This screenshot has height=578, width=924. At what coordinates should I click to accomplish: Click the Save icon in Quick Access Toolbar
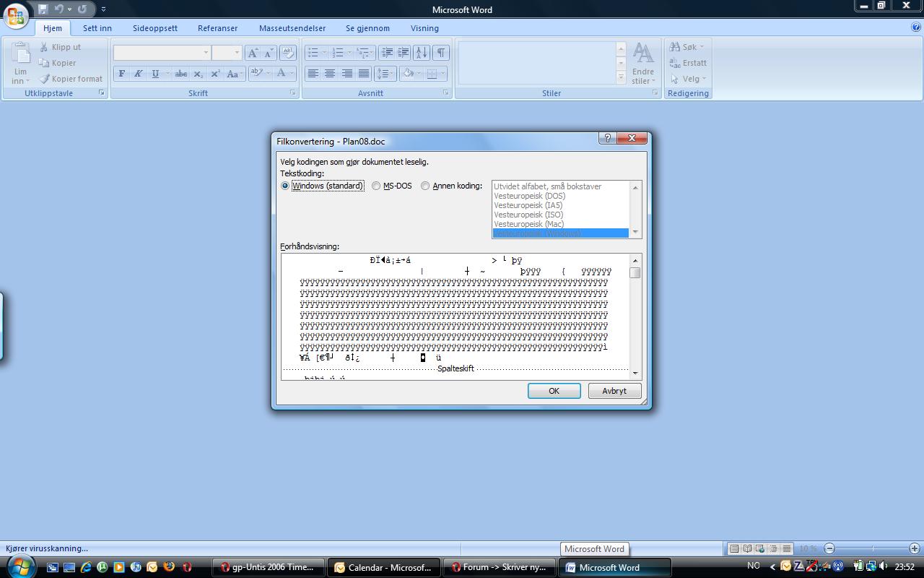tap(43, 9)
